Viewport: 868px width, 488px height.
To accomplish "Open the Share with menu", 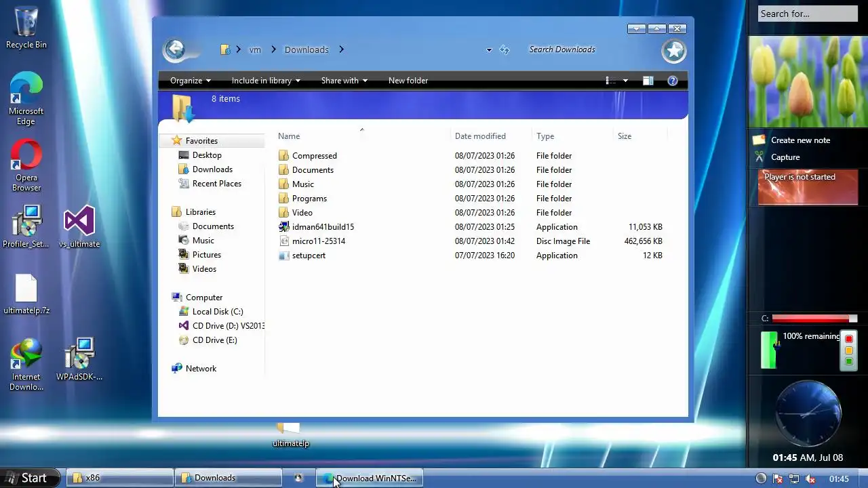I will [x=344, y=81].
